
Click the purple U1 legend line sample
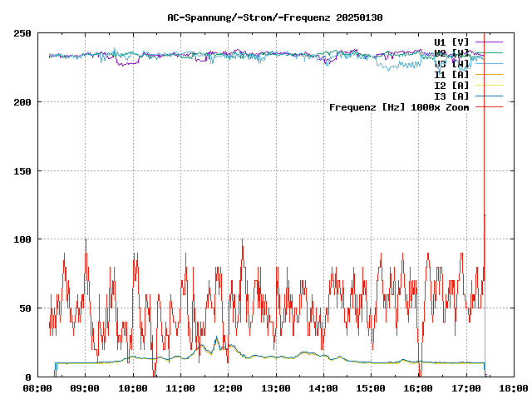pyautogui.click(x=489, y=42)
